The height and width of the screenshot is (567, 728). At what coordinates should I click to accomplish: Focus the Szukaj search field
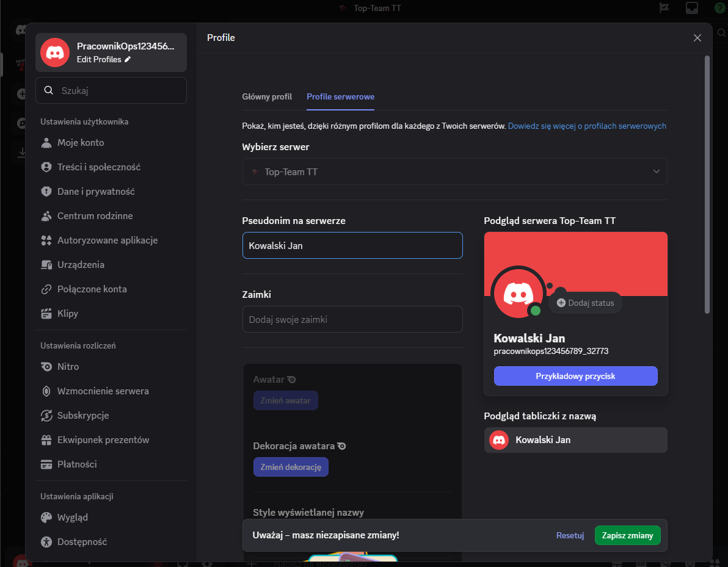coord(111,90)
